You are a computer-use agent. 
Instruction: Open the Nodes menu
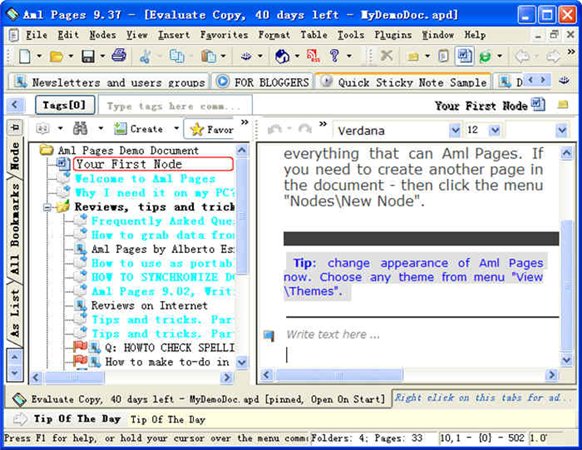point(103,35)
